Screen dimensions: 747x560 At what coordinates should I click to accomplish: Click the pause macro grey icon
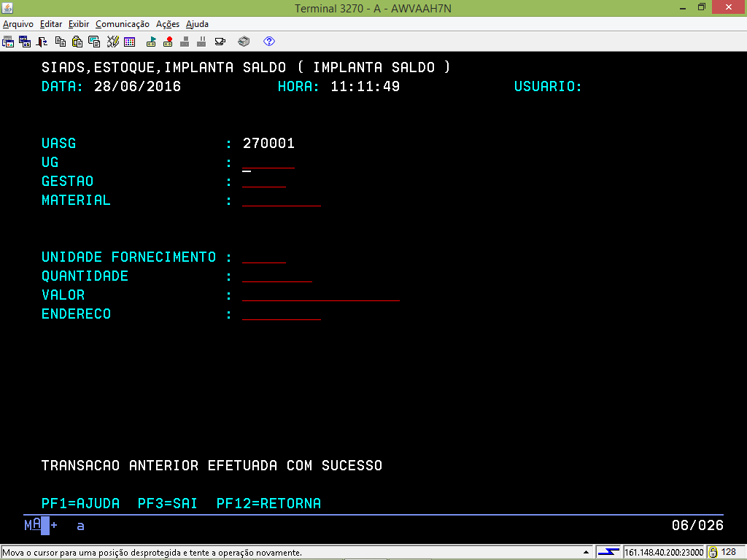click(x=201, y=42)
